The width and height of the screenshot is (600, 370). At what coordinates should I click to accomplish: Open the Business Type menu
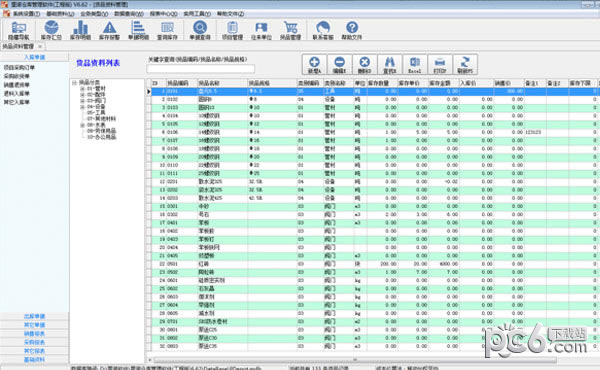[x=94, y=14]
